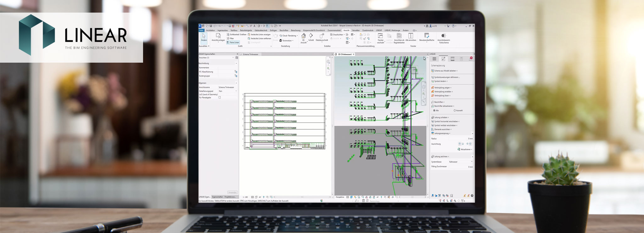644x233 pixels.
Task: Collapse the Beschreibung section
Action: tap(236, 63)
